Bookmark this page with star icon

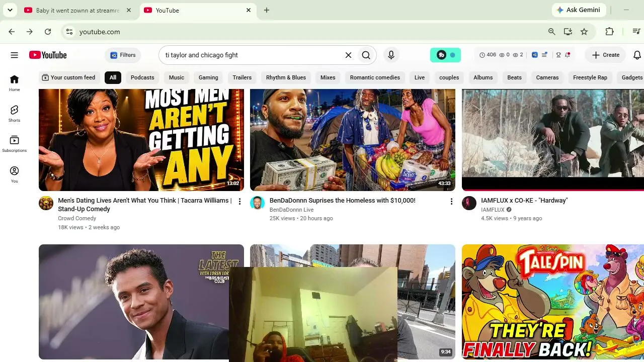[584, 32]
